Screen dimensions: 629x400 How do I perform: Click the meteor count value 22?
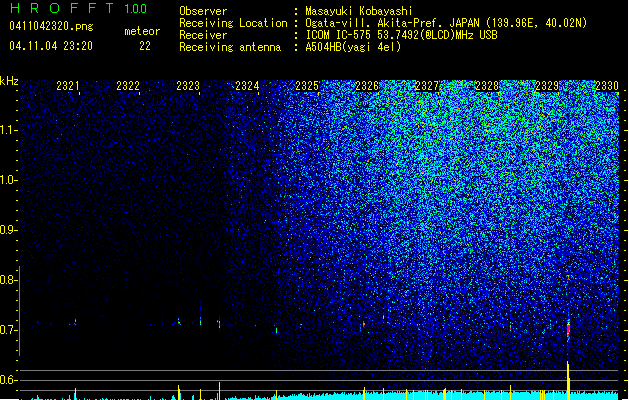145,46
